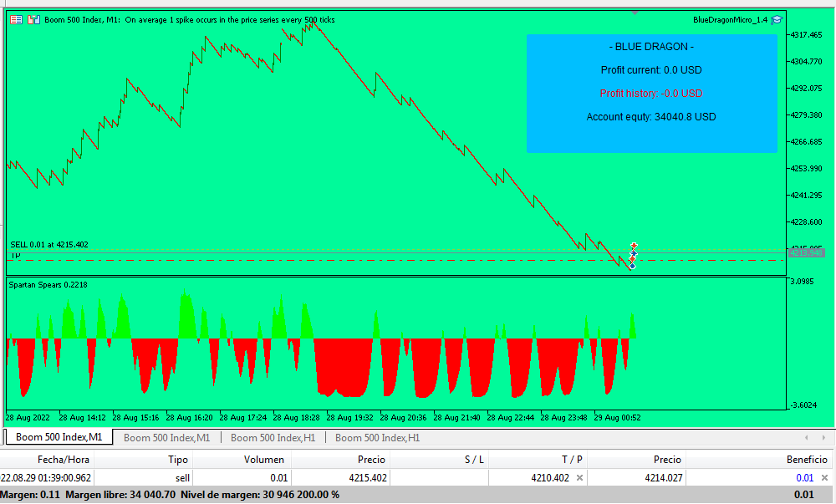Click the 4266.685 price scale label

(806, 142)
